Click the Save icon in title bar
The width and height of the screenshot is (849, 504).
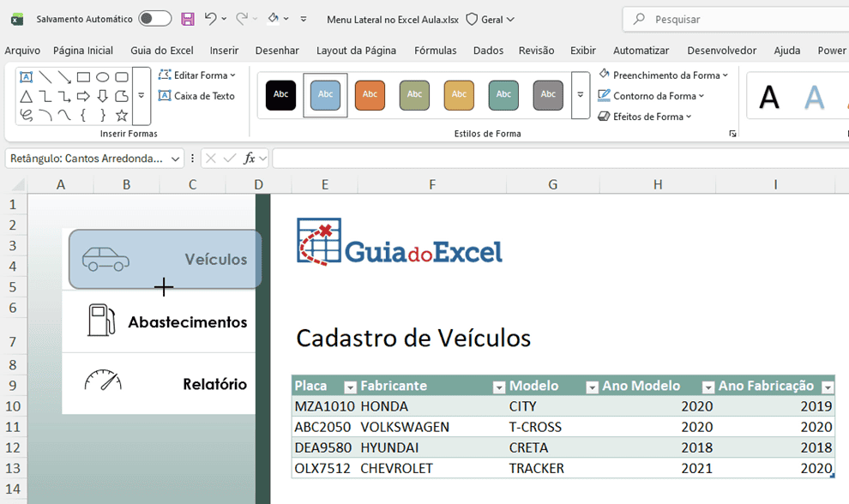[187, 19]
